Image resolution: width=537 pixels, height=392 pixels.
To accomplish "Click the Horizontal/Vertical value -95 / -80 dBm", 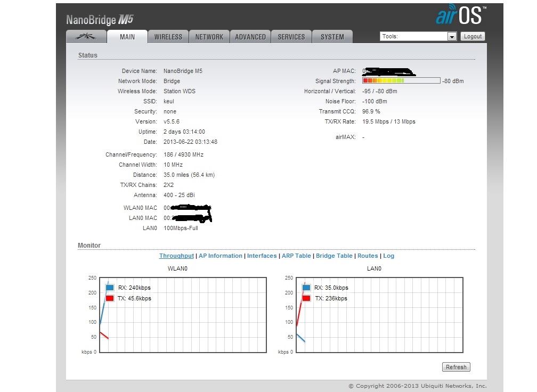I will click(379, 91).
